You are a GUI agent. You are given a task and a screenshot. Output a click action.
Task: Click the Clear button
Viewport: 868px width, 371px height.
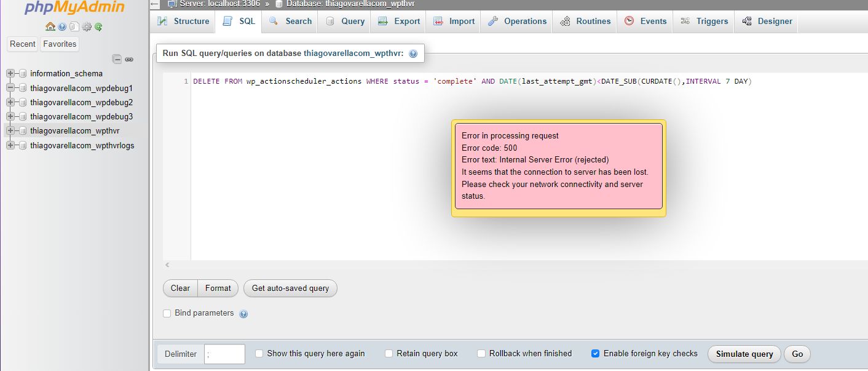click(x=180, y=288)
